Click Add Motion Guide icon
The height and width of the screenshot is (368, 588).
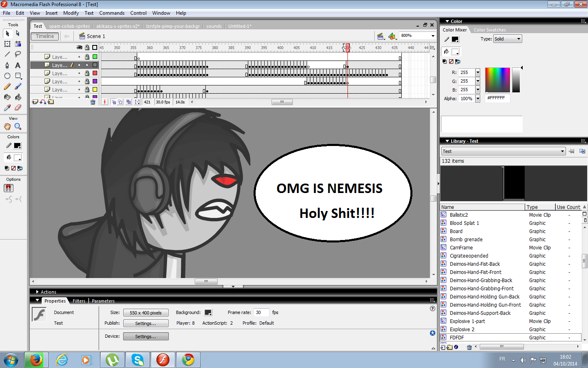pyautogui.click(x=43, y=102)
